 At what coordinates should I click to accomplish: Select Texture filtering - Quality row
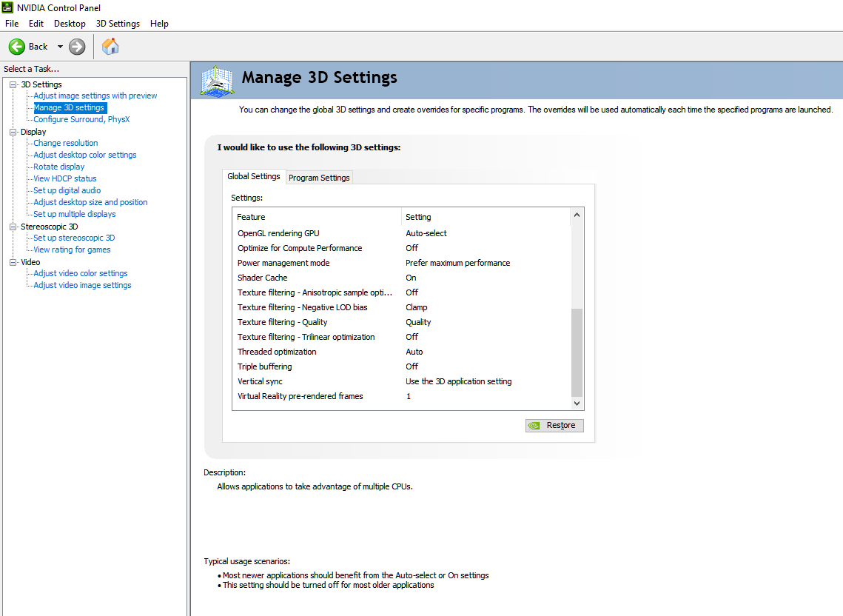(401, 322)
